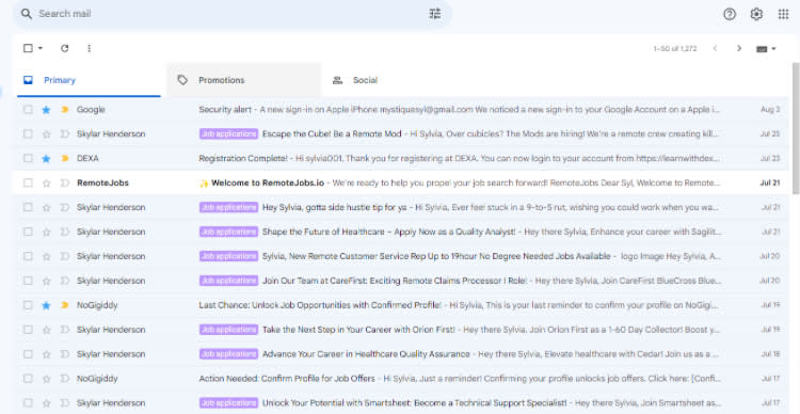Mark RemoteJobs email as important

(x=65, y=183)
